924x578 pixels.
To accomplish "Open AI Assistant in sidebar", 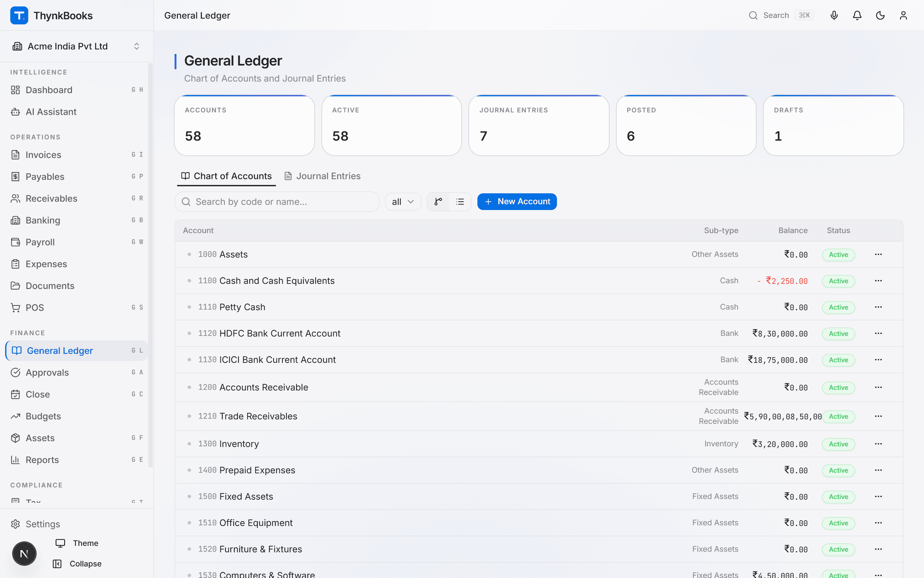I will point(76,112).
